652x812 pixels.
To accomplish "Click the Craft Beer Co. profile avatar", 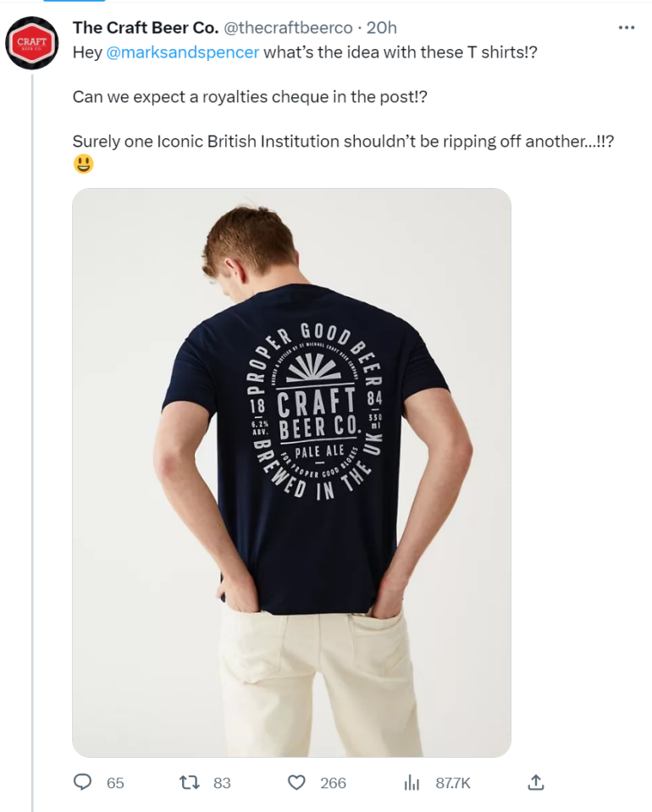I will 32,42.
